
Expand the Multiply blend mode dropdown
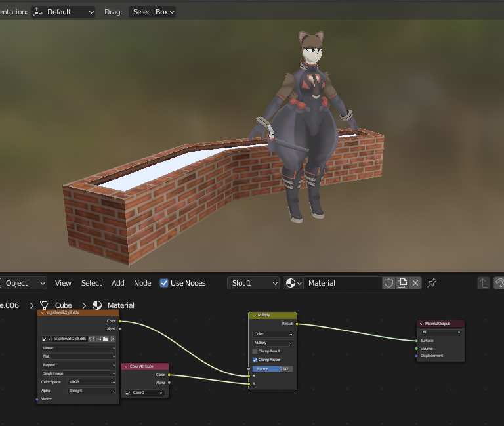click(273, 343)
